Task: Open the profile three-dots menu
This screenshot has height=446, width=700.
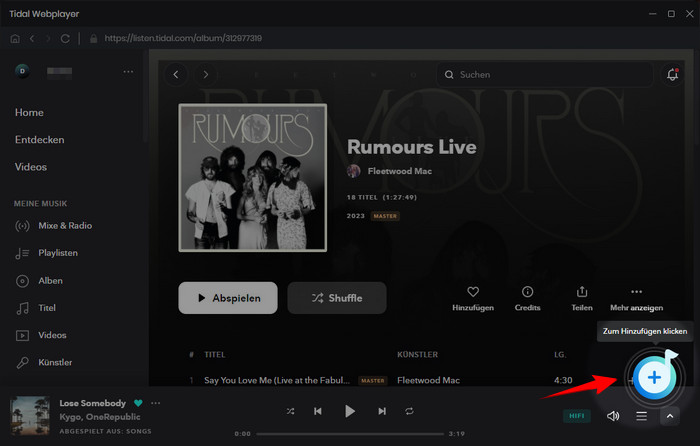Action: [x=128, y=71]
